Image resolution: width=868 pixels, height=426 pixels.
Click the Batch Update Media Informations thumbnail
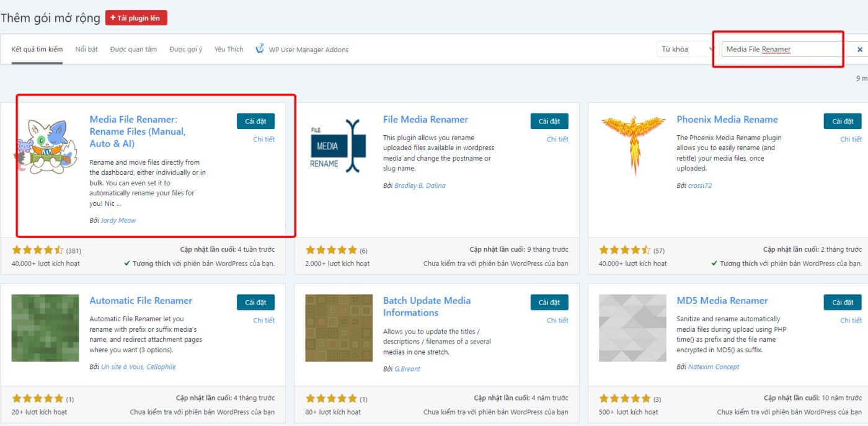coord(339,328)
